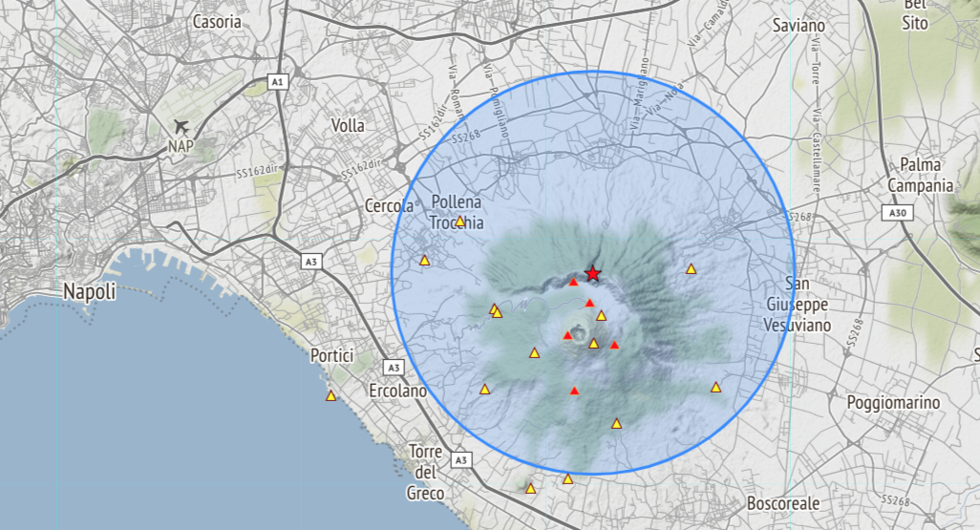Image resolution: width=980 pixels, height=530 pixels.
Task: Select the southernmost red triangle marker
Action: [574, 391]
